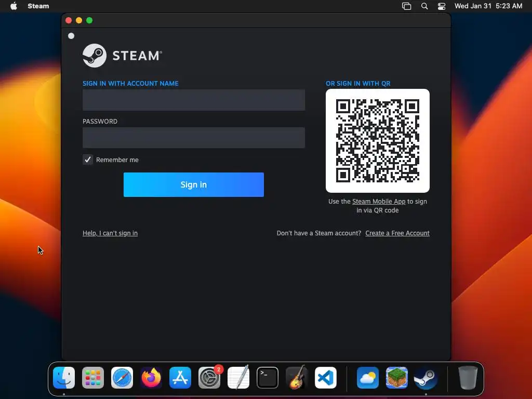Screen dimensions: 532x399
Task: Click the Stage Manager windows icon in the menu bar
Action: click(406, 6)
